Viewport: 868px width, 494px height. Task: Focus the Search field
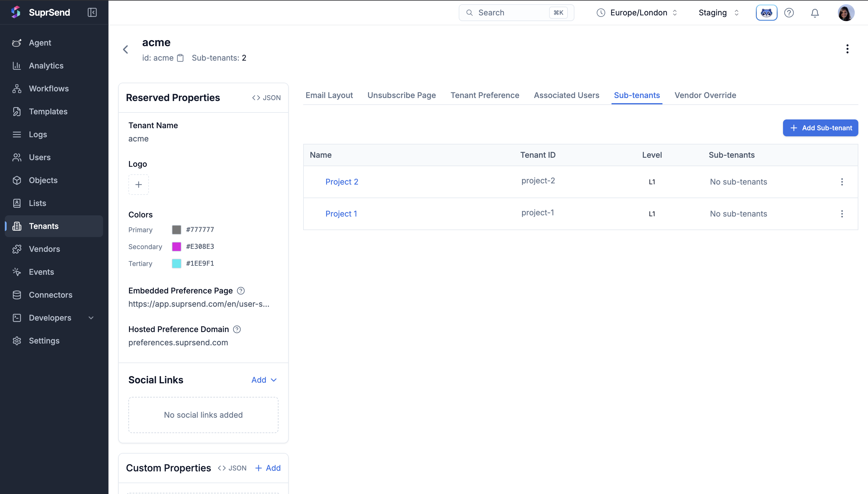pyautogui.click(x=516, y=13)
